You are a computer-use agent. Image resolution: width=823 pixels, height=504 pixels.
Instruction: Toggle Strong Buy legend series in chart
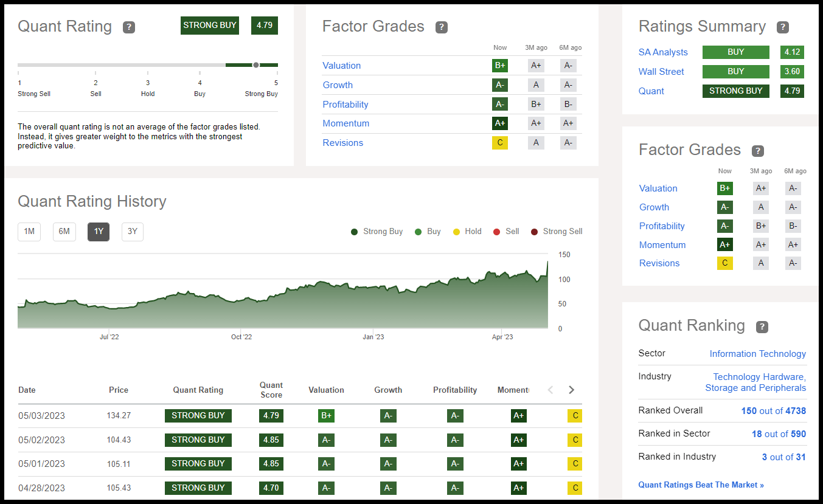pyautogui.click(x=377, y=232)
